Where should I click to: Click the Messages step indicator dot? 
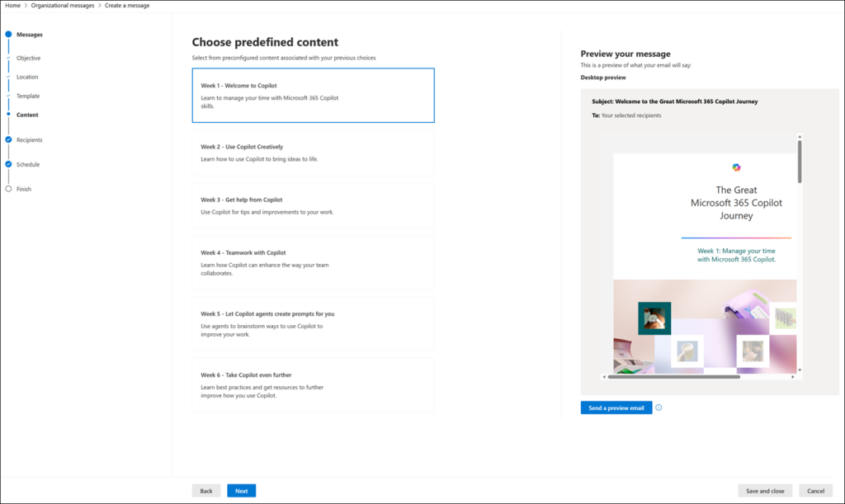click(7, 34)
